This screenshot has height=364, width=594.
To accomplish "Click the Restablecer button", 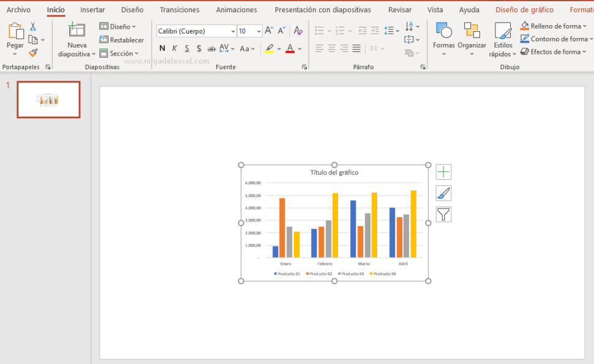I will coord(121,40).
